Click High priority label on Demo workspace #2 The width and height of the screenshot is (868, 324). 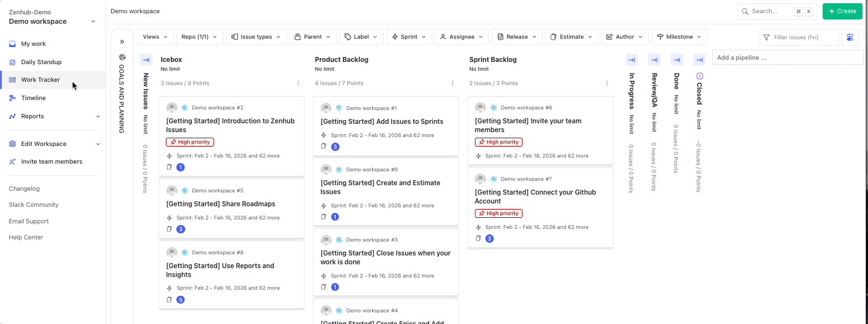click(x=190, y=142)
